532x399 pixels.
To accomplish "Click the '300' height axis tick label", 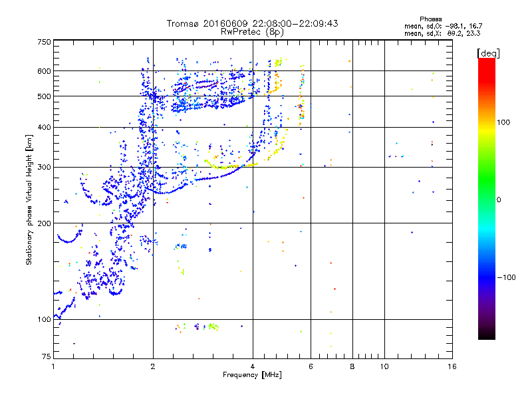I will (44, 167).
